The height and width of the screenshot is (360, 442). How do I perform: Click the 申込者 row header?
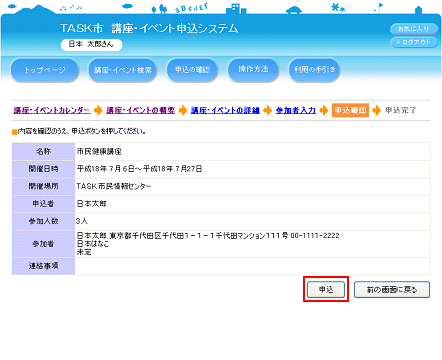tap(43, 204)
